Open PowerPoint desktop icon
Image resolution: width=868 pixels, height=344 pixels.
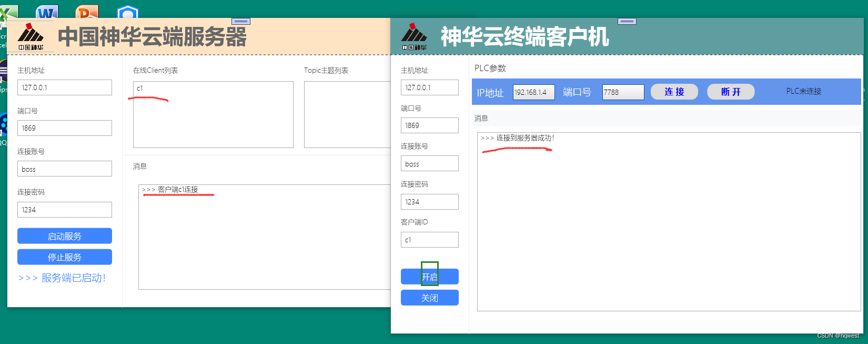point(87,11)
